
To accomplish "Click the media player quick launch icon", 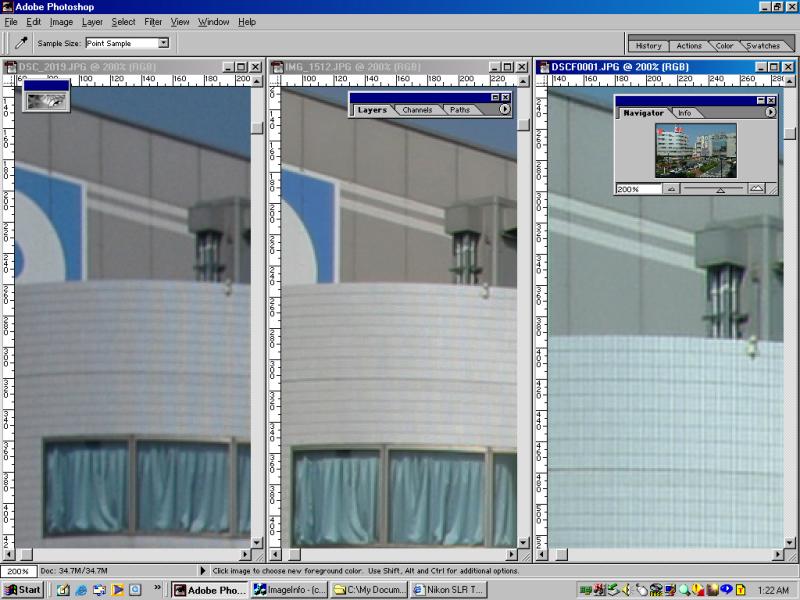I will coord(117,590).
